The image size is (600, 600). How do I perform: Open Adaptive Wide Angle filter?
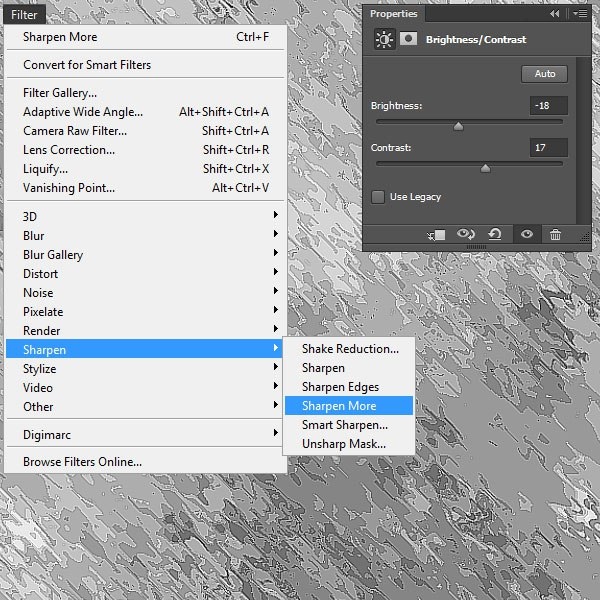tap(145, 112)
